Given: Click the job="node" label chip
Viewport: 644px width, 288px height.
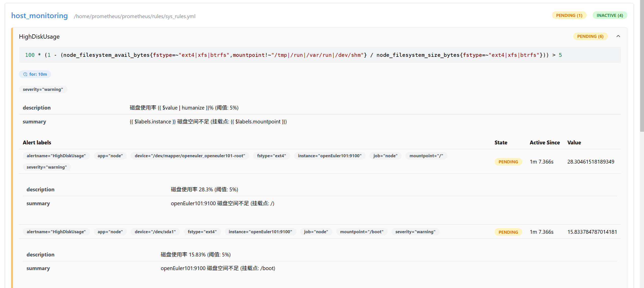Looking at the screenshot, I should [385, 156].
